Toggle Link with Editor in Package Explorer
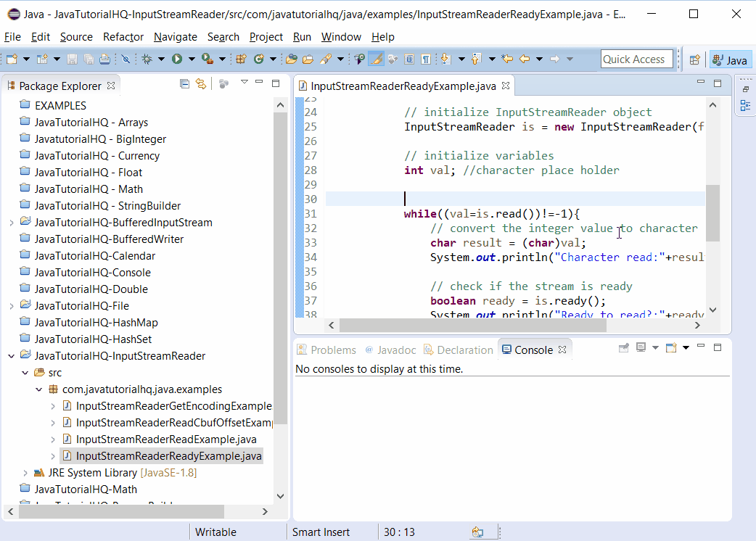756x541 pixels. (x=201, y=83)
